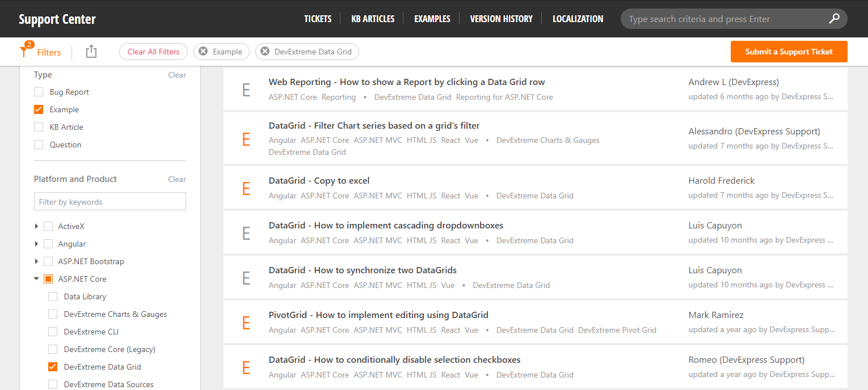Click Submit a Support Ticket button
Viewport: 868px width, 390px height.
pyautogui.click(x=789, y=52)
